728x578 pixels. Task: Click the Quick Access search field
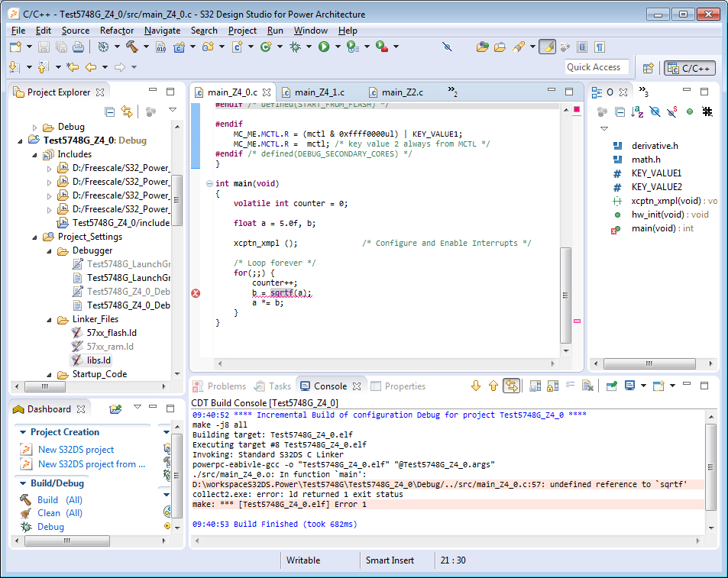coord(597,67)
